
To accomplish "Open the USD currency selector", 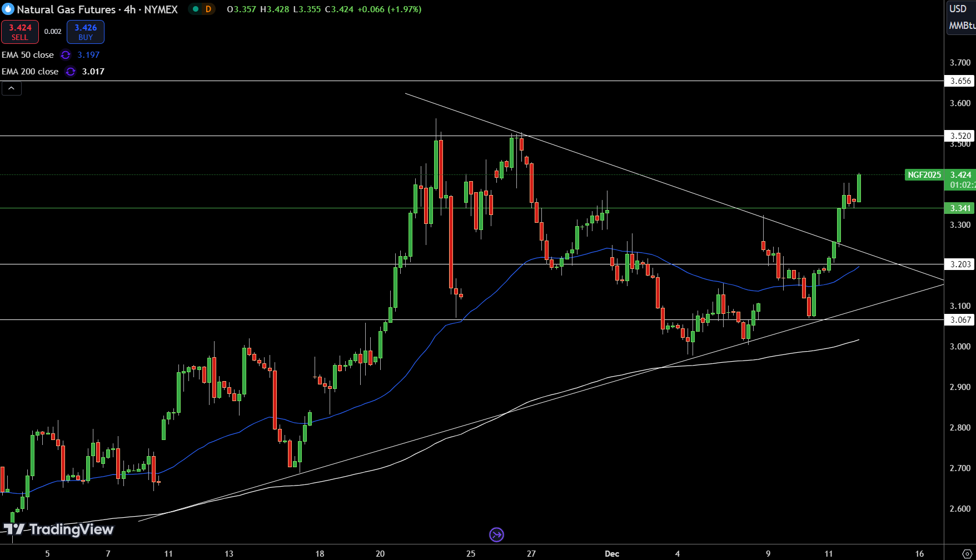I will point(958,9).
